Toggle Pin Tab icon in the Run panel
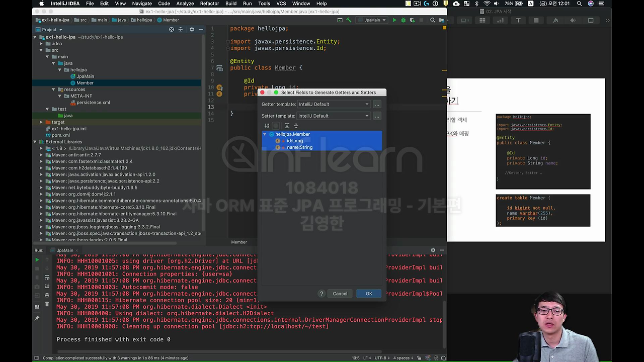Image resolution: width=644 pixels, height=362 pixels. (37, 318)
